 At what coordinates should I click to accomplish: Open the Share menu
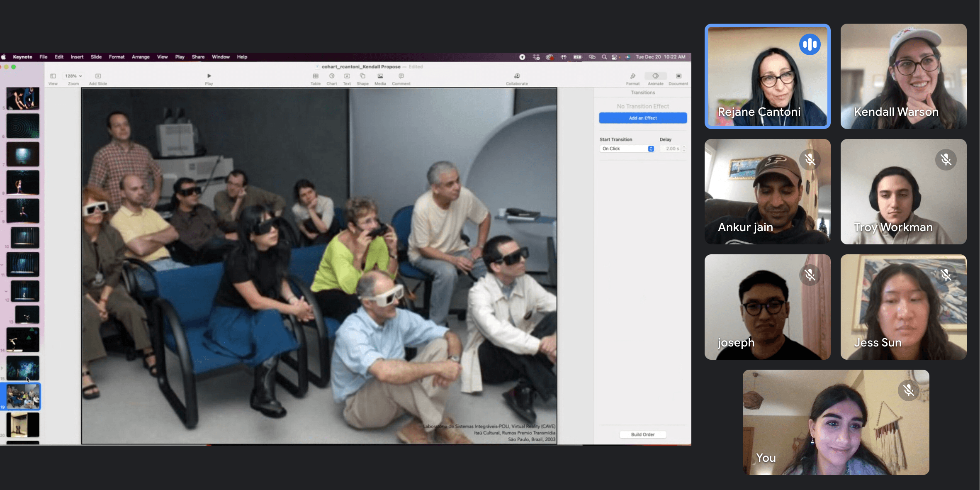tap(198, 57)
